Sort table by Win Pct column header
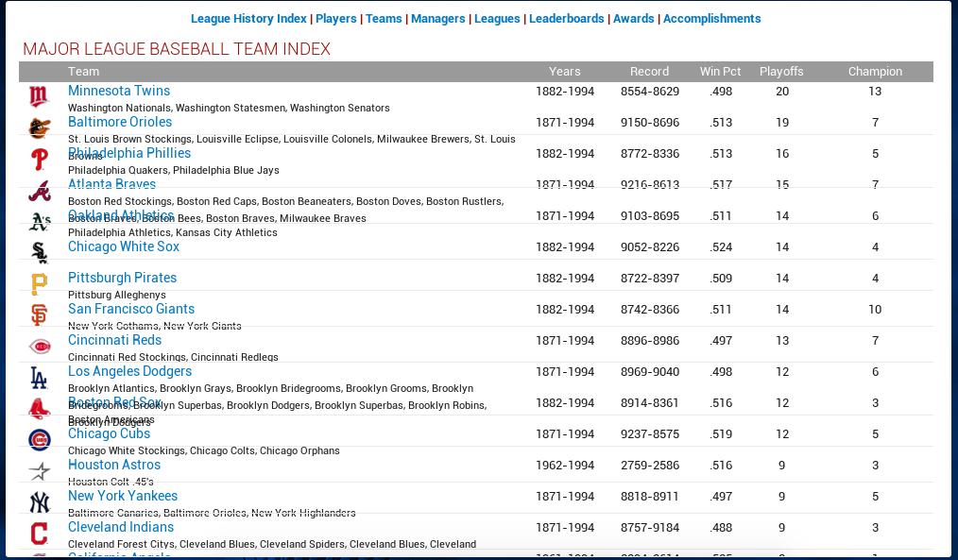Screen dimensions: 958x560 [x=720, y=72]
